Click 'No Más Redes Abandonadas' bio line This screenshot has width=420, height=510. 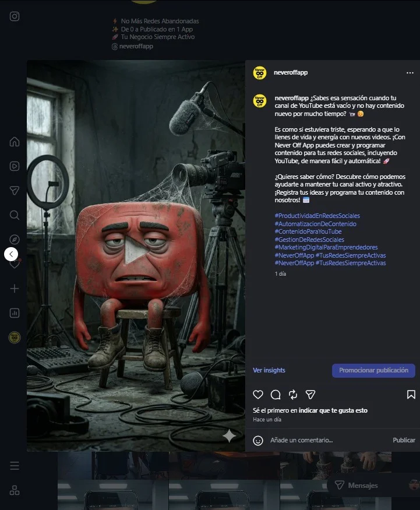[160, 21]
